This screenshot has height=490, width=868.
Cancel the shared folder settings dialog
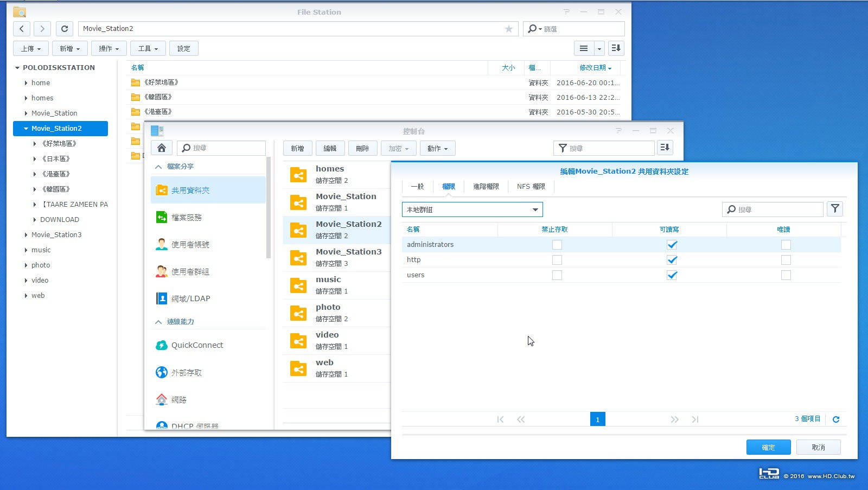(x=819, y=447)
